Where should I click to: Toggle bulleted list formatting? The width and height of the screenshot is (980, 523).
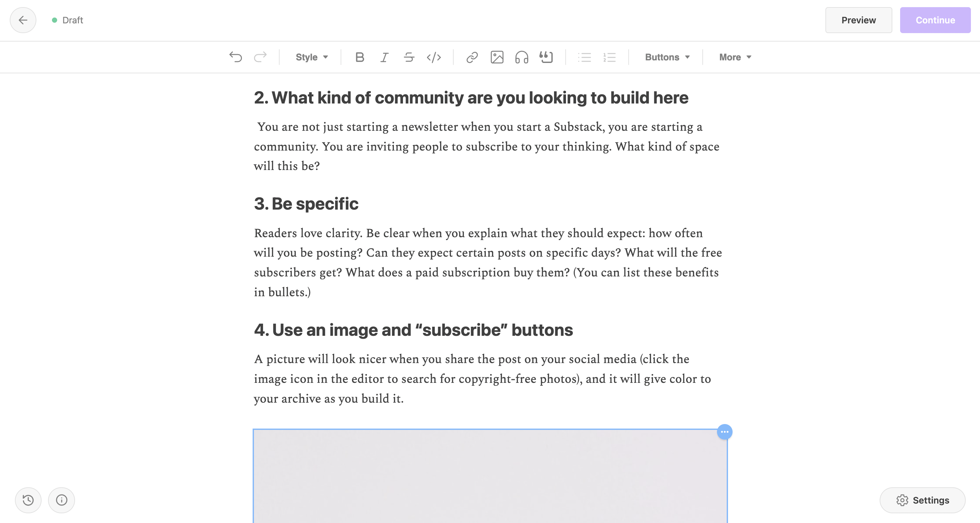(584, 57)
